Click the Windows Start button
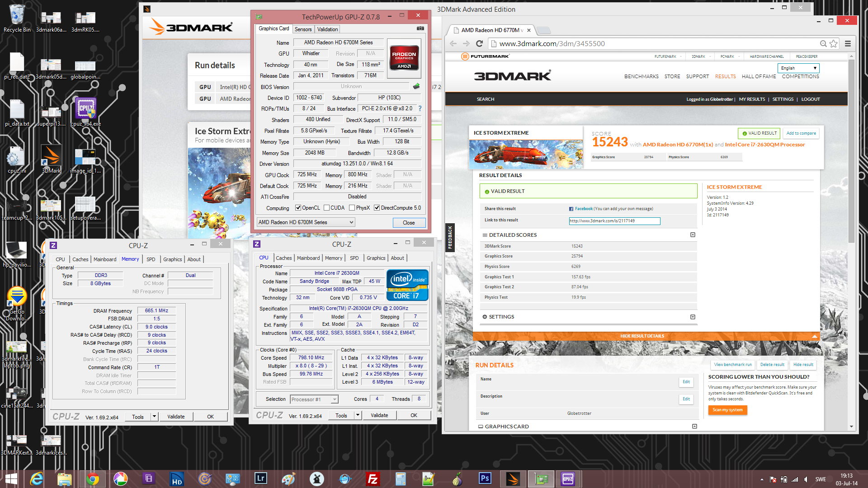Viewport: 868px width, 488px height. [x=11, y=479]
